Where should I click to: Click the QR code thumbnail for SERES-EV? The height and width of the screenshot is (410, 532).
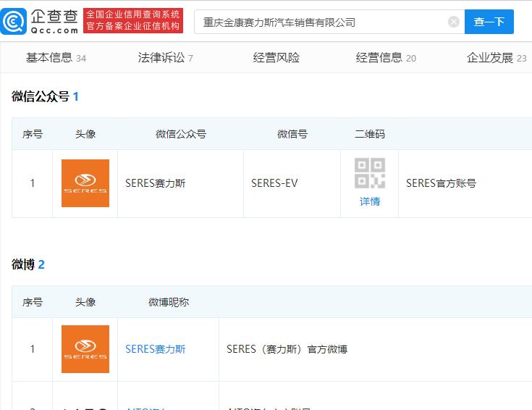click(369, 173)
